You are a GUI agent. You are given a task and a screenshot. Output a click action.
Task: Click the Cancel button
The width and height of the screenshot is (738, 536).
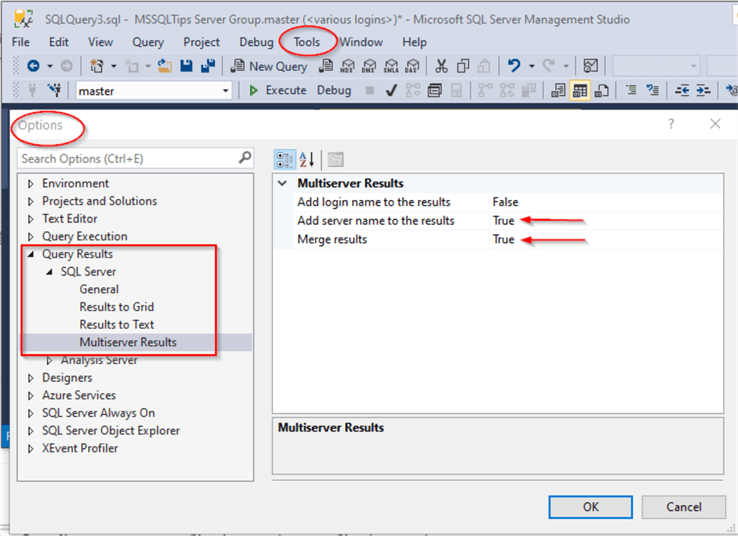point(683,507)
